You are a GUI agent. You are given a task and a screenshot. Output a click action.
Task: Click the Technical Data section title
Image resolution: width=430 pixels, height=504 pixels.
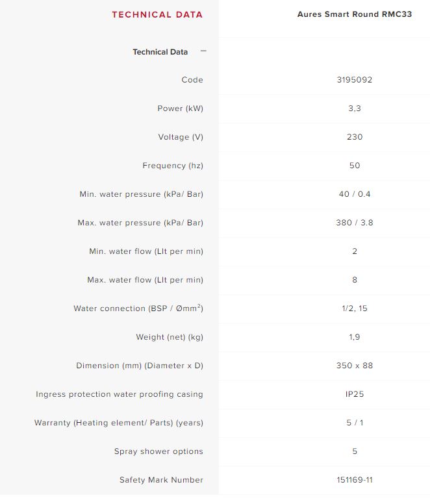tap(160, 52)
